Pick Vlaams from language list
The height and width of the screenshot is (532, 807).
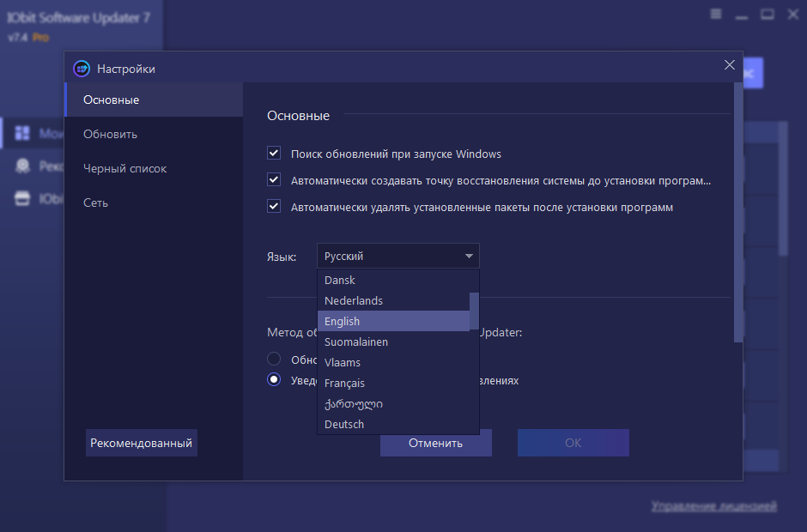pyautogui.click(x=394, y=362)
